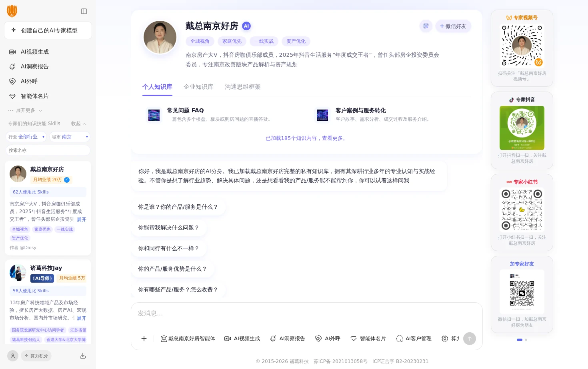This screenshot has width=588, height=369.
Task: Switch to 企业知识库 tab
Action: pos(198,87)
